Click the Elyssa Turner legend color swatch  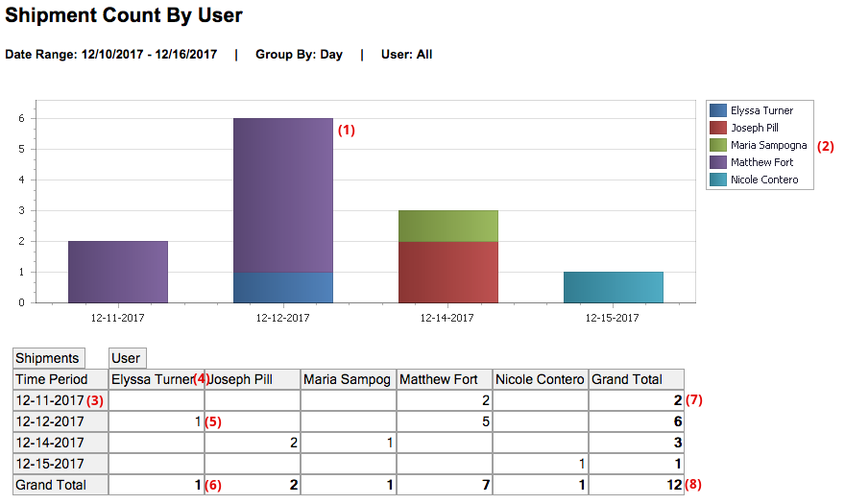[x=718, y=110]
